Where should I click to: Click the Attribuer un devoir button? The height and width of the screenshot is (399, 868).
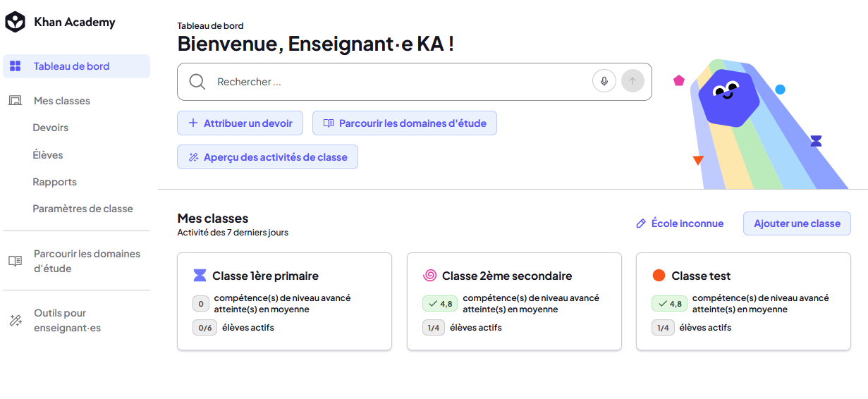(x=240, y=123)
